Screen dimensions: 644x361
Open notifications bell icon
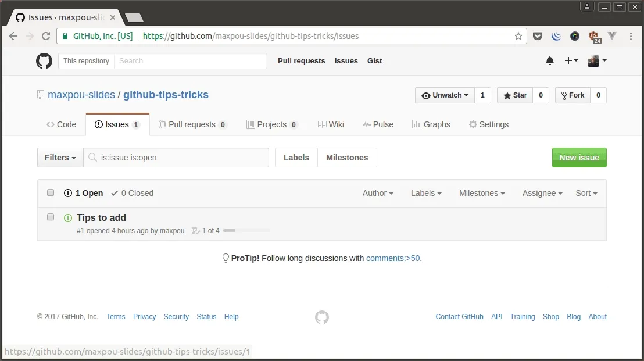(549, 61)
